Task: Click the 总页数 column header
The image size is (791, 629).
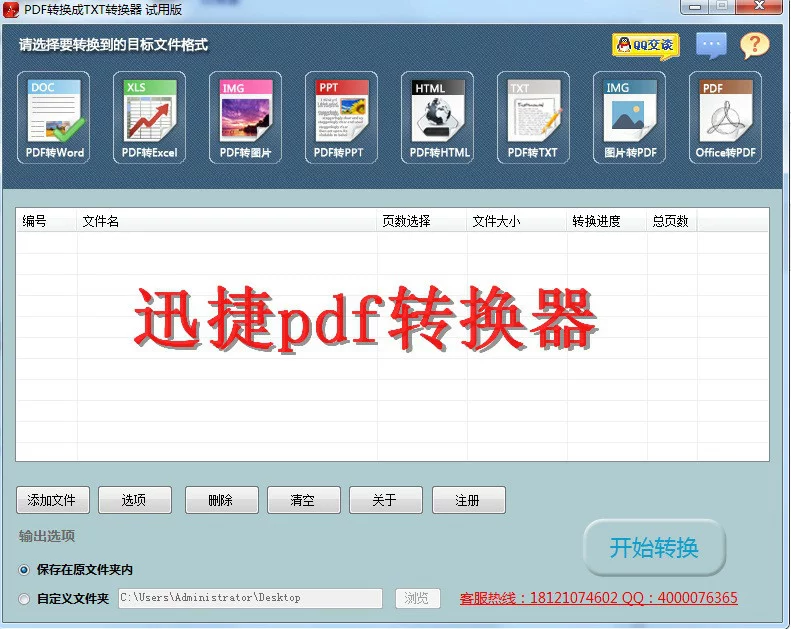Action: click(x=672, y=221)
